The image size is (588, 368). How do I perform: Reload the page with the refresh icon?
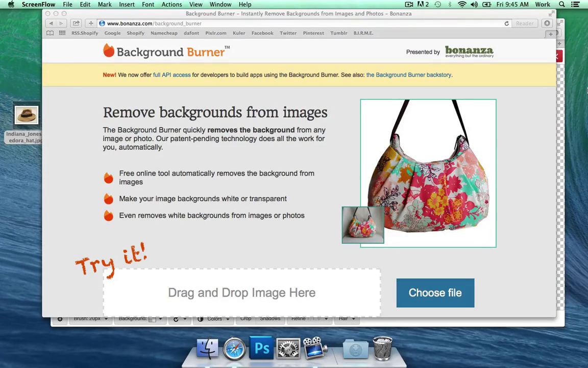point(507,24)
